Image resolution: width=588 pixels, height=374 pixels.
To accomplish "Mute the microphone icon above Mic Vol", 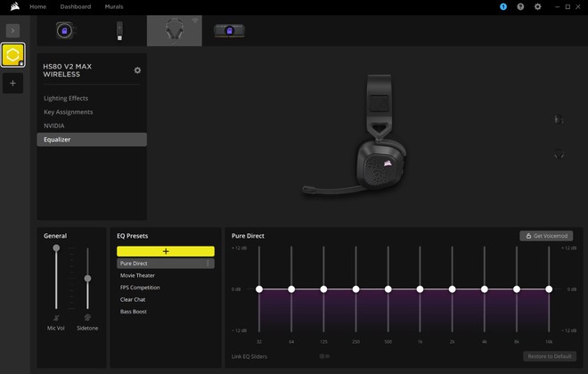I will click(56, 318).
